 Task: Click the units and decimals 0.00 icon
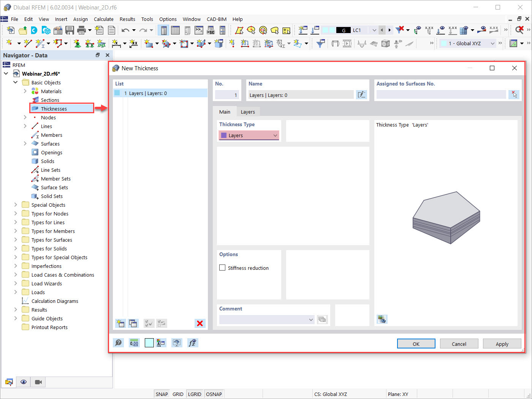pyautogui.click(x=134, y=343)
